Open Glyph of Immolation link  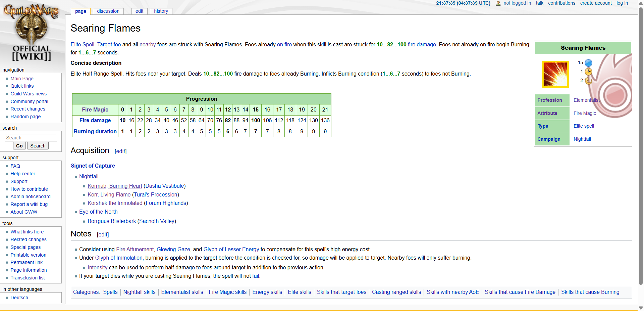tap(119, 258)
